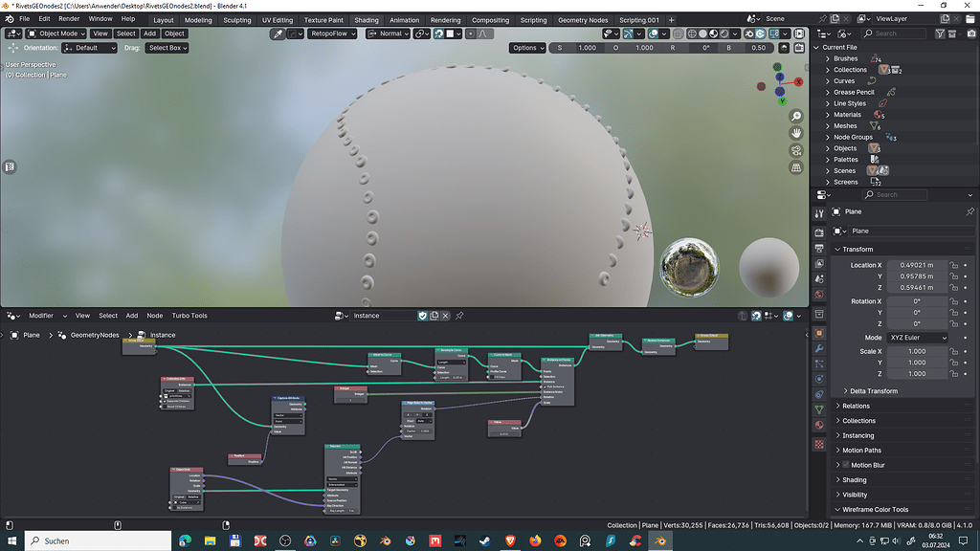
Task: Click GeometryNodes in node editor breadcrumb
Action: coord(95,335)
